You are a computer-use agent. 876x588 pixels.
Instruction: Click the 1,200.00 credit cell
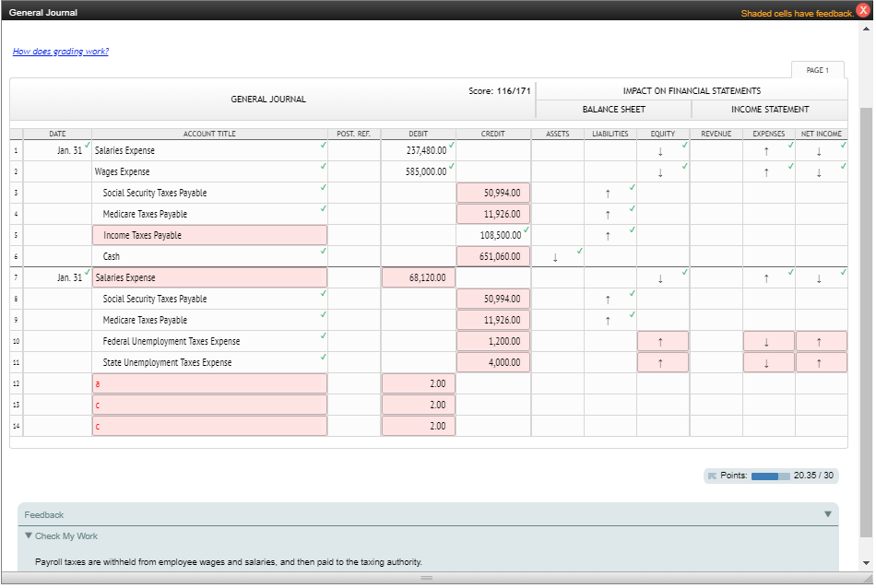coord(493,341)
